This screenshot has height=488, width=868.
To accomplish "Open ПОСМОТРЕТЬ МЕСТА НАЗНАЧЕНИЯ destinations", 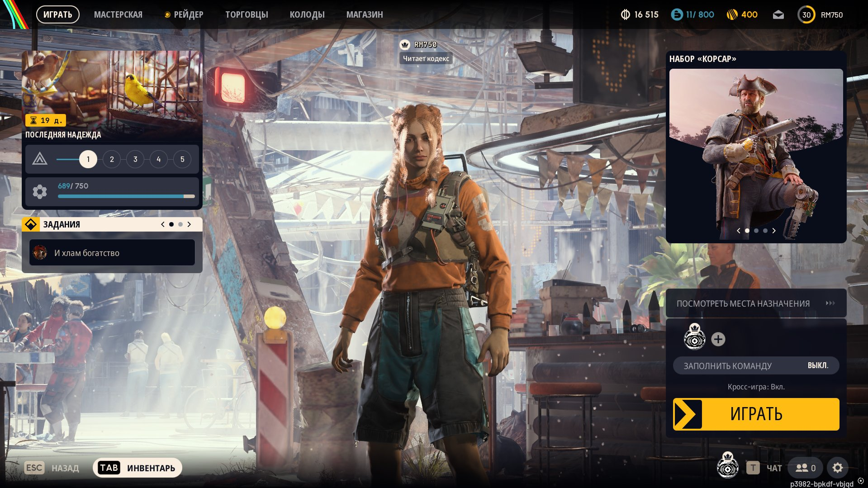I will (756, 303).
